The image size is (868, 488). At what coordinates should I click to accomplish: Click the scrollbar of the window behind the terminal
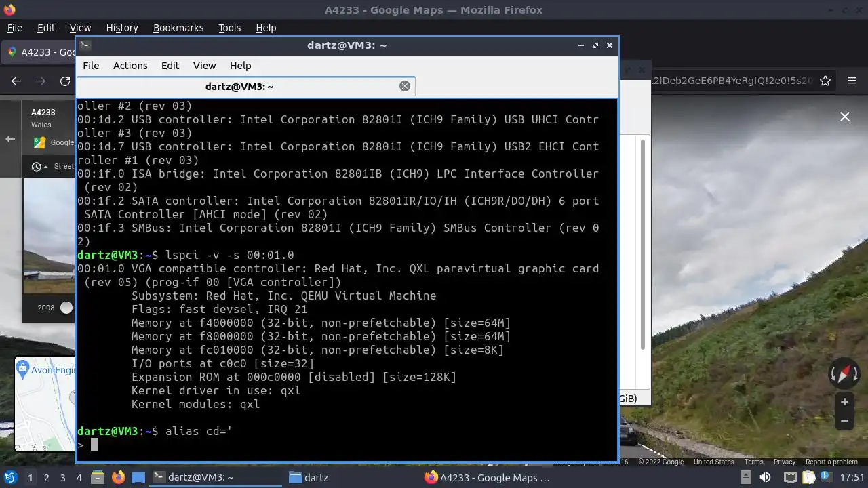[x=643, y=244]
